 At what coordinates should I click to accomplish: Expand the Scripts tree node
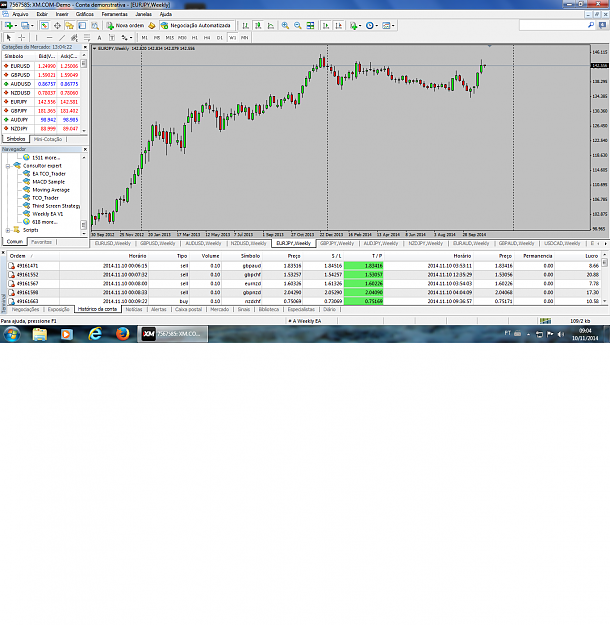tap(8, 230)
